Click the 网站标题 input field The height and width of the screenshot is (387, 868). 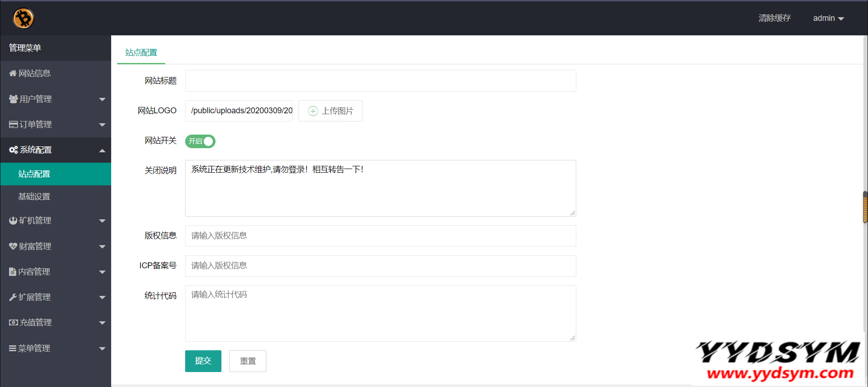[x=381, y=81]
